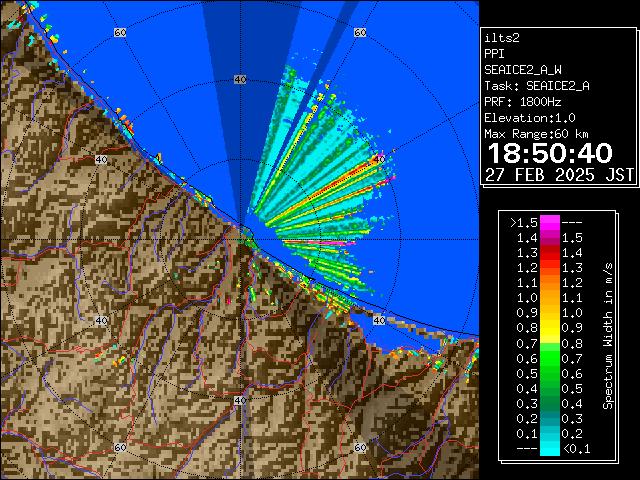Viewport: 640px width, 480px height.
Task: Click the 40 label inside the sea-ice echo
Action: [379, 159]
